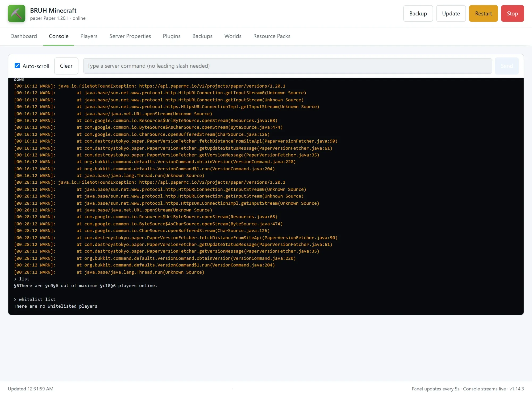The image size is (532, 396).
Task: Click the Update button
Action: pos(451,14)
